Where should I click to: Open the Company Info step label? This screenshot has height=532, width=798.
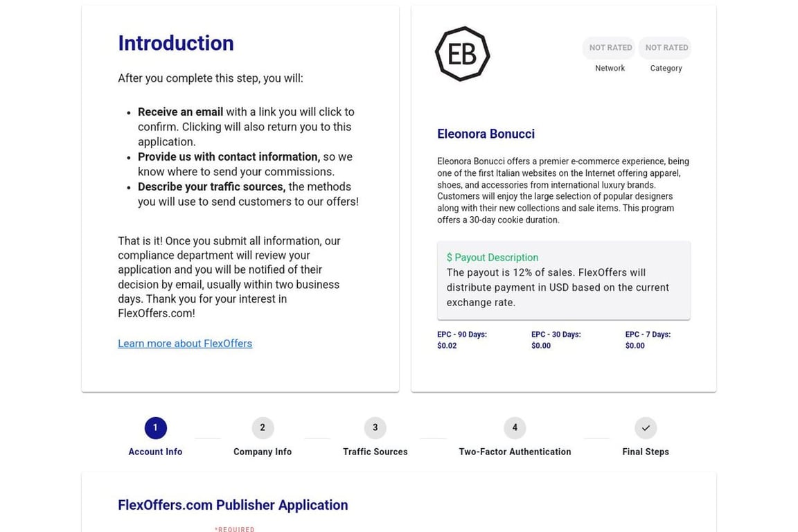pos(263,452)
